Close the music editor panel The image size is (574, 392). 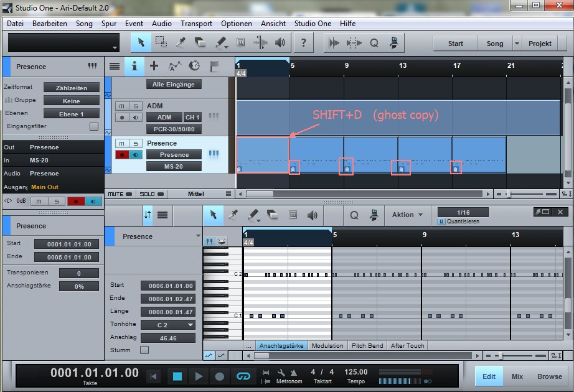560,212
